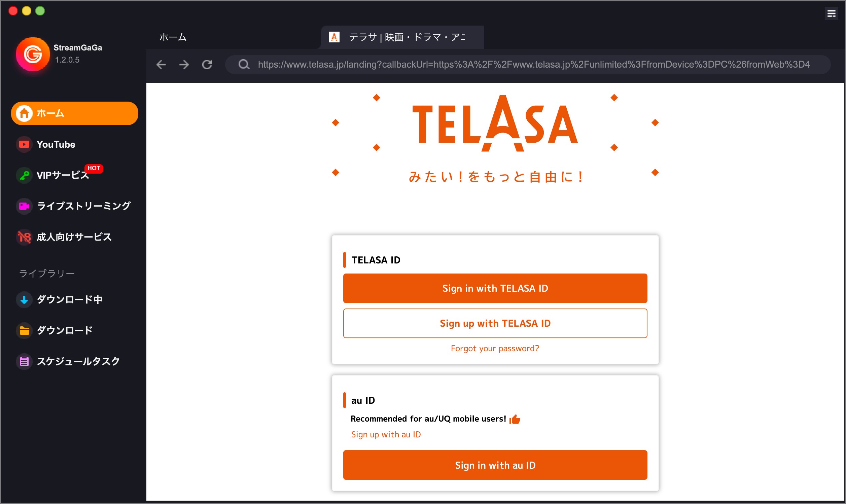Open the VIPサービス section
The image size is (846, 504).
pyautogui.click(x=62, y=175)
